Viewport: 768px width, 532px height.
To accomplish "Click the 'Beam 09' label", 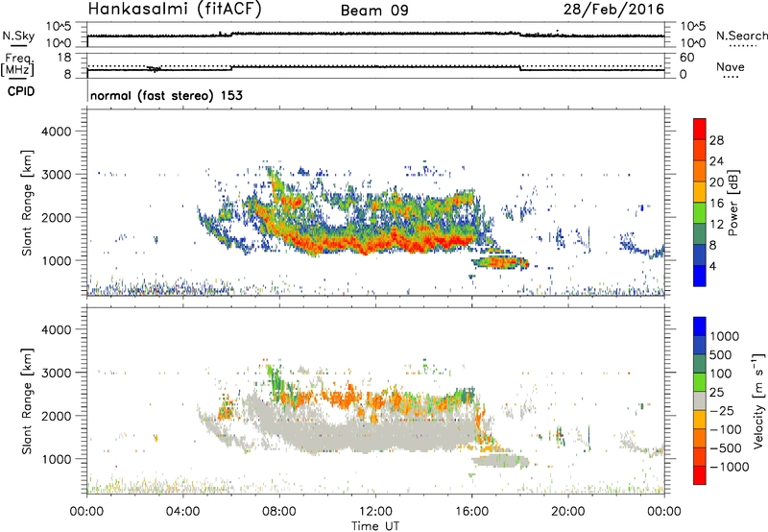I will (374, 11).
